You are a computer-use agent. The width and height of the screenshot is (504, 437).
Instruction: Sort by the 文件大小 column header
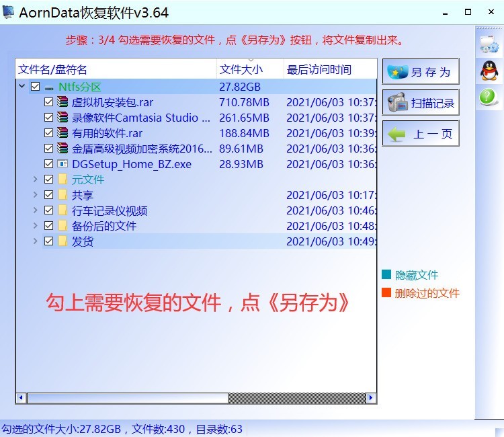tap(242, 69)
